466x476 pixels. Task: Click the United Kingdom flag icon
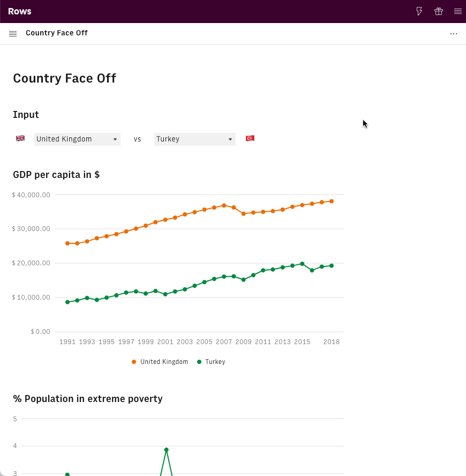pyautogui.click(x=20, y=138)
